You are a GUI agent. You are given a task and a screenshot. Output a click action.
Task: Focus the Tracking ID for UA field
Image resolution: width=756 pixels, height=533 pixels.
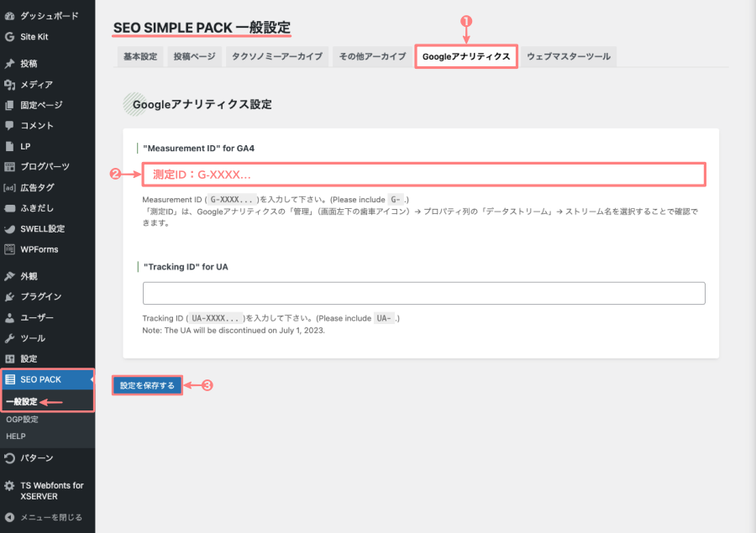point(424,293)
